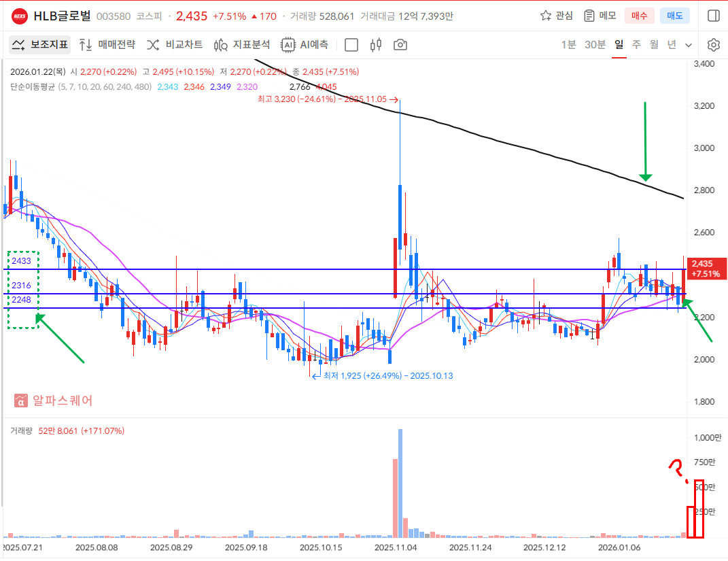
Task: Click the candlestick chart type icon
Action: 376,45
